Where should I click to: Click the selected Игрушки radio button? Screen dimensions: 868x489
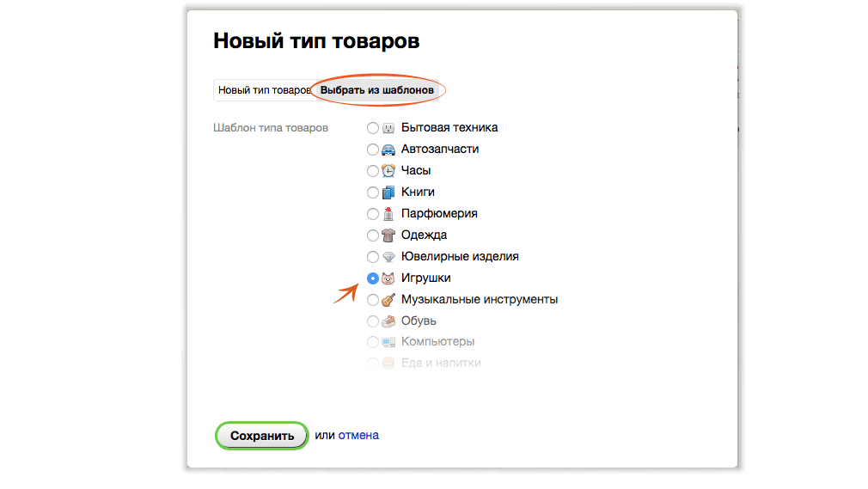(373, 278)
